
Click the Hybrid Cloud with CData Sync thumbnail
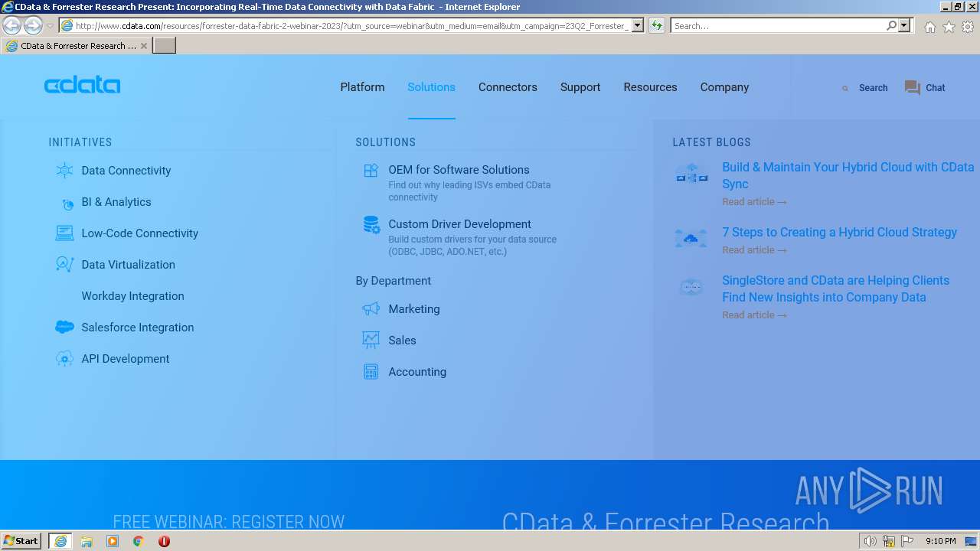pos(691,174)
